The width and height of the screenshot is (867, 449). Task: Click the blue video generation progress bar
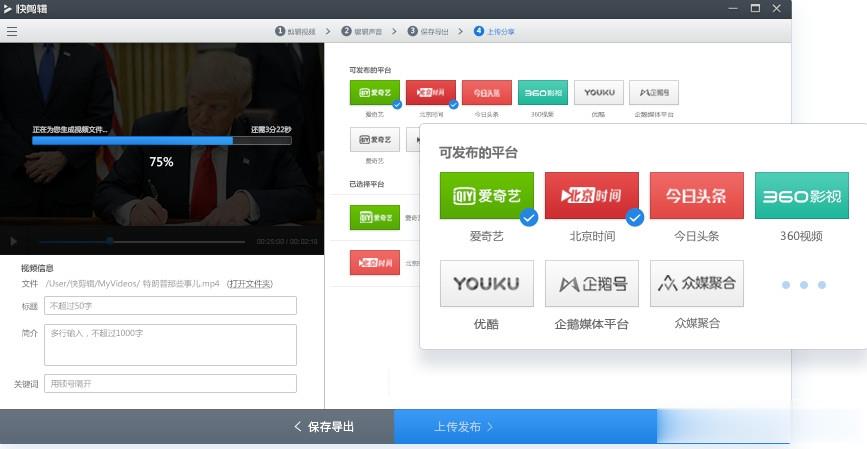pyautogui.click(x=161, y=140)
